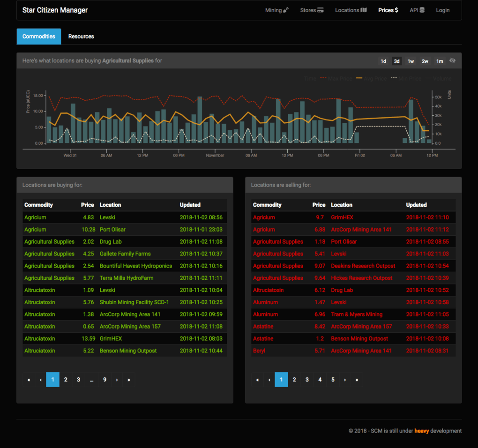Viewport: 478px width, 448px height.
Task: Click 'Gallete Family Farms' in buying table
Action: 125,254
